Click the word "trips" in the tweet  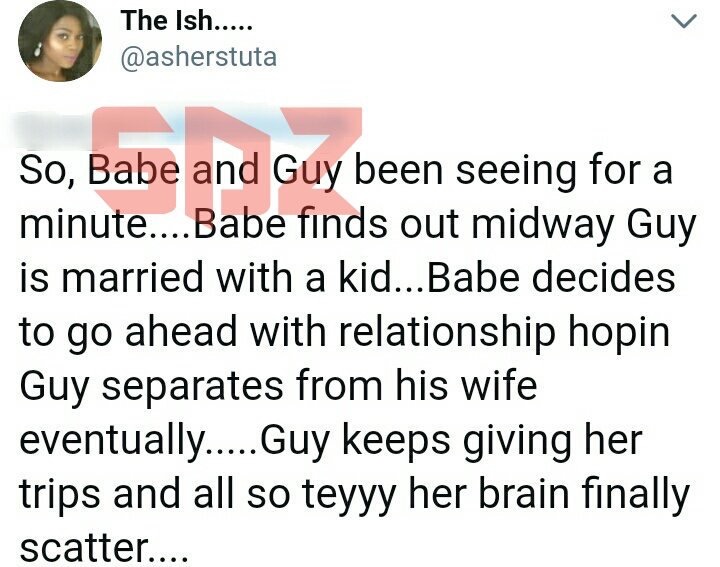pyautogui.click(x=63, y=492)
